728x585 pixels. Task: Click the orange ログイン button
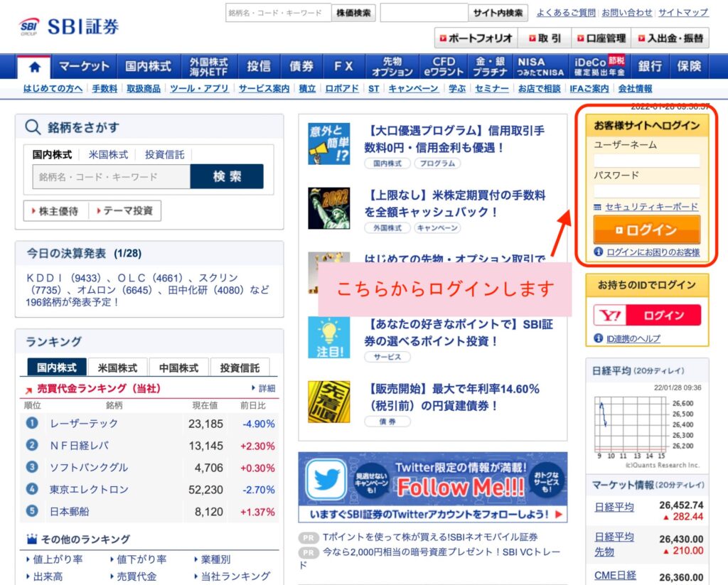(x=647, y=230)
